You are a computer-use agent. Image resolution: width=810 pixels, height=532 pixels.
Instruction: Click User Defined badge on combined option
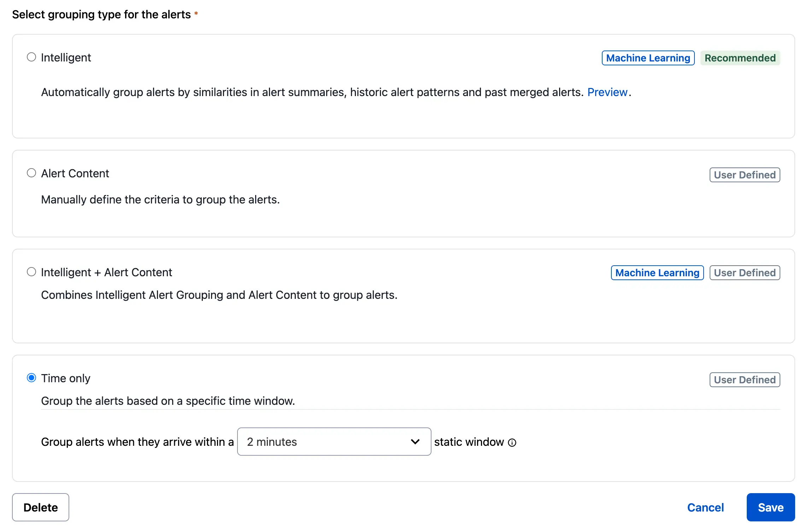pos(744,273)
